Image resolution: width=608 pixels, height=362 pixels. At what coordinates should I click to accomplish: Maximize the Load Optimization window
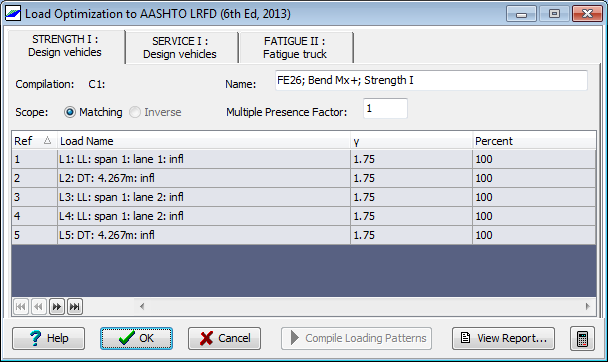point(554,14)
